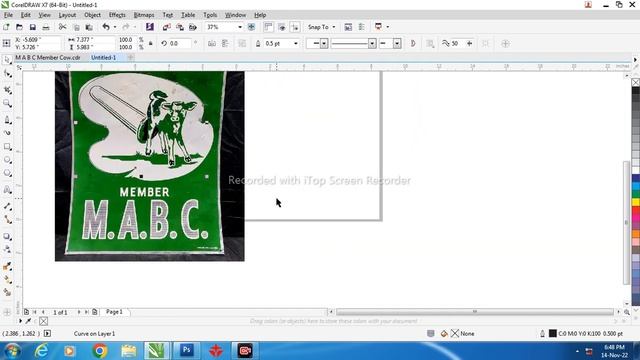This screenshot has width=640, height=360.
Task: Open the Object menu
Action: click(x=92, y=15)
